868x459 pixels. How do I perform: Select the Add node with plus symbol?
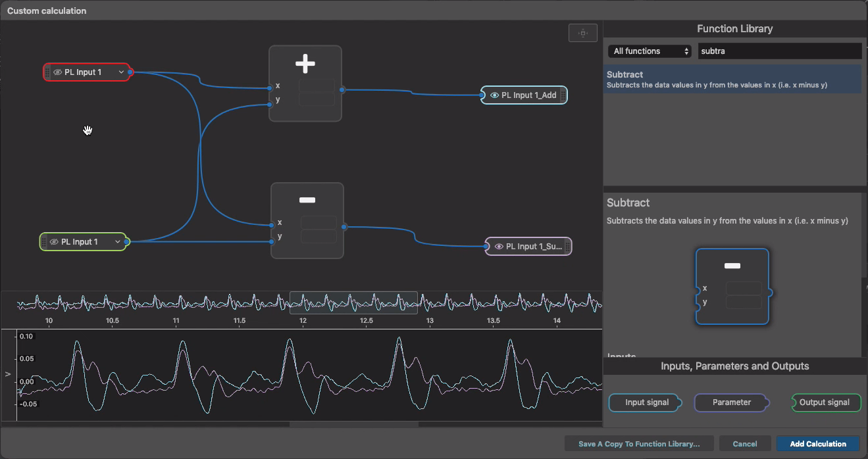point(305,63)
